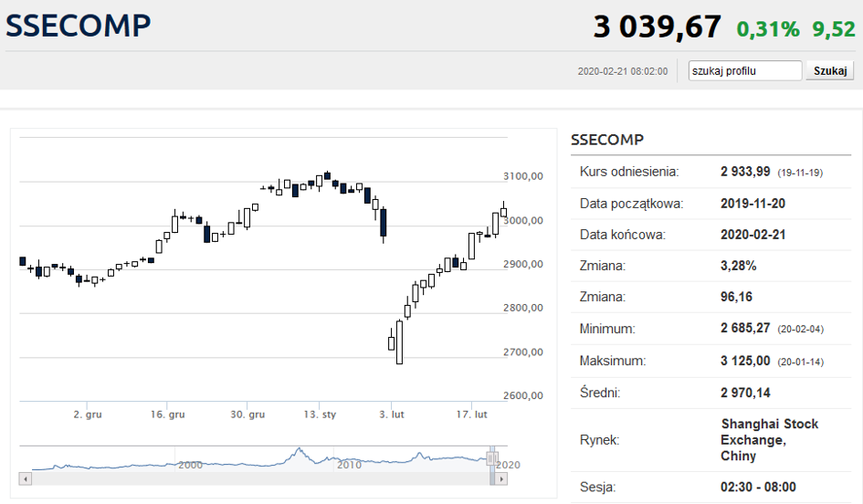Click the Kurs odniesienia value 2 933,99
Viewport: 863px width, 504px height.
(745, 172)
